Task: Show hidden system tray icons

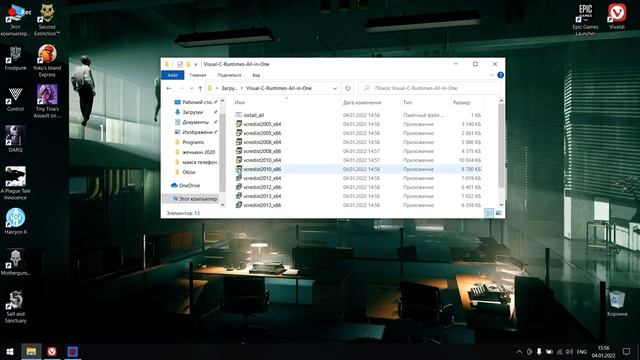Action: click(519, 351)
